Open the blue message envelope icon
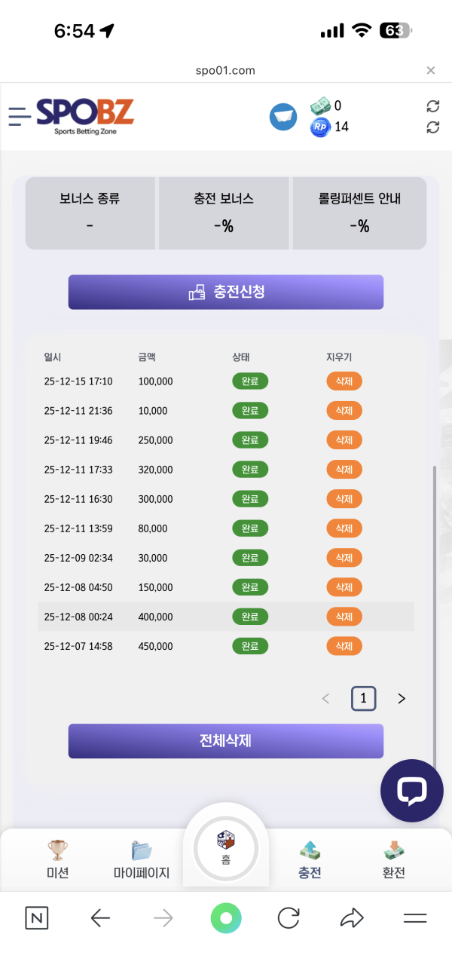The width and height of the screenshot is (452, 980). click(283, 117)
